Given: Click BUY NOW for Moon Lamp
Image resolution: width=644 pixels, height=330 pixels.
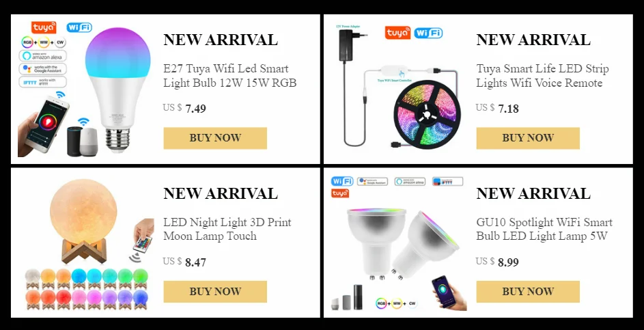Looking at the screenshot, I should [x=215, y=292].
